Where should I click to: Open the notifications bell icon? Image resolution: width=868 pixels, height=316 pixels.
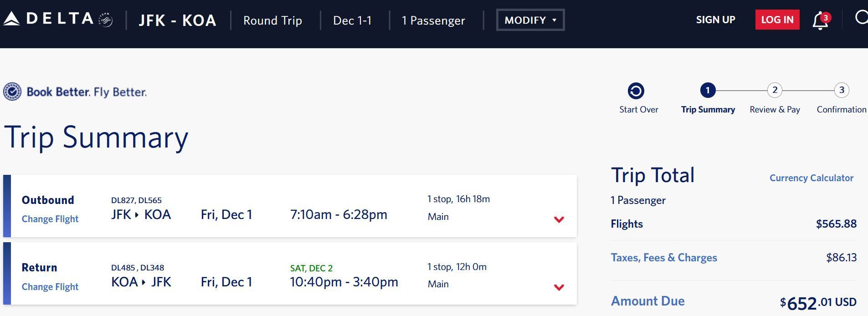click(820, 21)
